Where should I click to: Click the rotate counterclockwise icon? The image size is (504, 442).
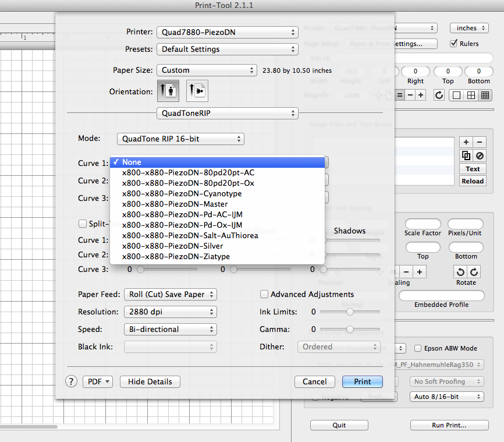(x=461, y=272)
